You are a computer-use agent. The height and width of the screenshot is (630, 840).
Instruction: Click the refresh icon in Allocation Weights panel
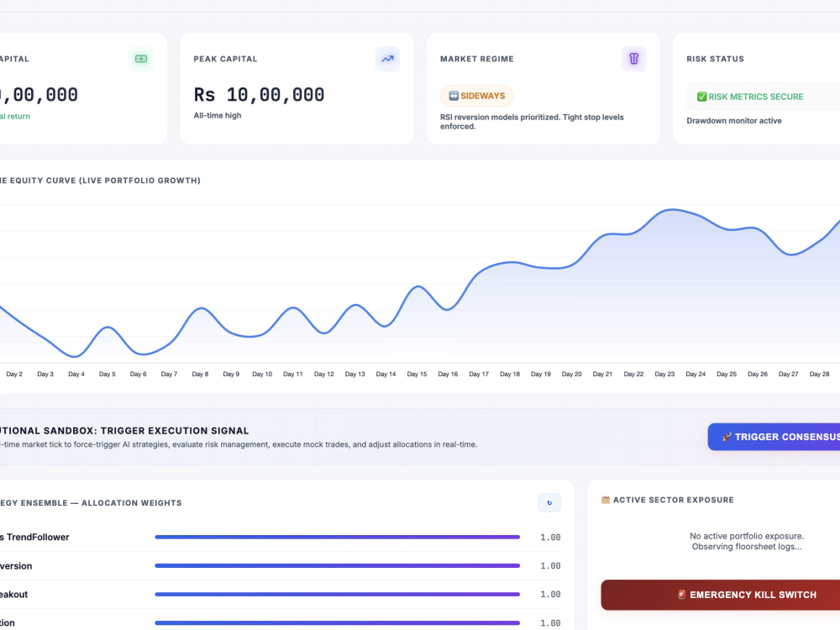[549, 502]
